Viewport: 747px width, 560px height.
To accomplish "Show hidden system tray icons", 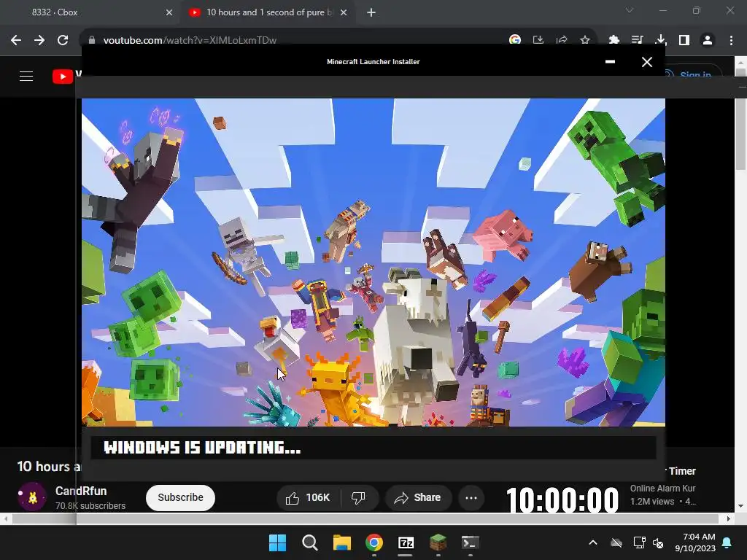I will point(593,542).
